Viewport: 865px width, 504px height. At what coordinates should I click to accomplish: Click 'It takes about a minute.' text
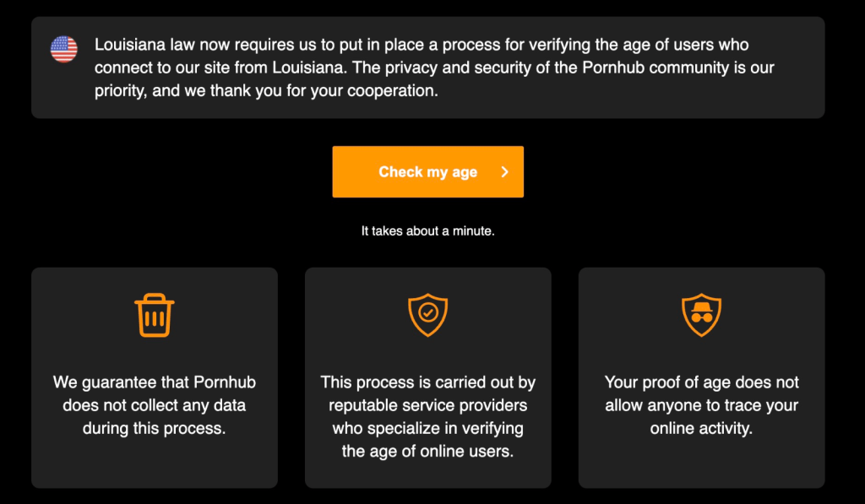pyautogui.click(x=428, y=231)
